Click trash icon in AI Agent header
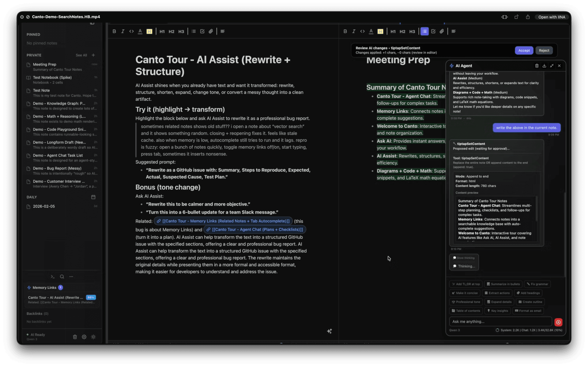Screen dimensions: 588x367 pyautogui.click(x=537, y=66)
